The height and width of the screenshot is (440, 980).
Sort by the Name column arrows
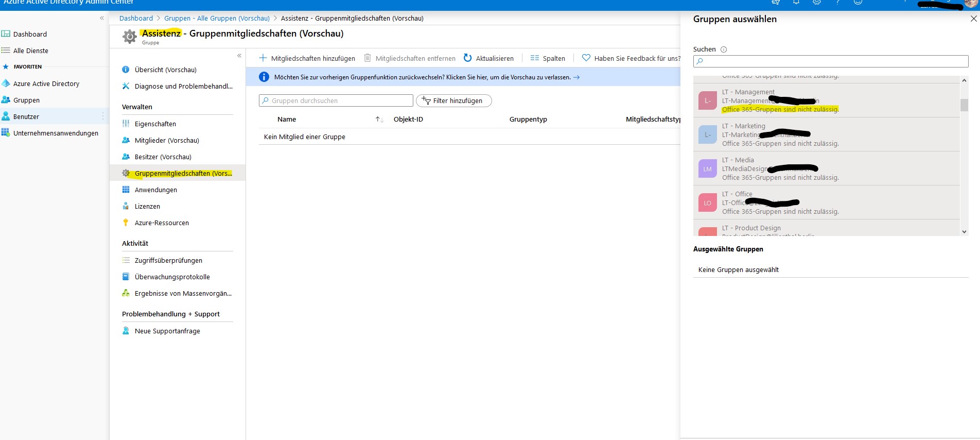(x=379, y=120)
